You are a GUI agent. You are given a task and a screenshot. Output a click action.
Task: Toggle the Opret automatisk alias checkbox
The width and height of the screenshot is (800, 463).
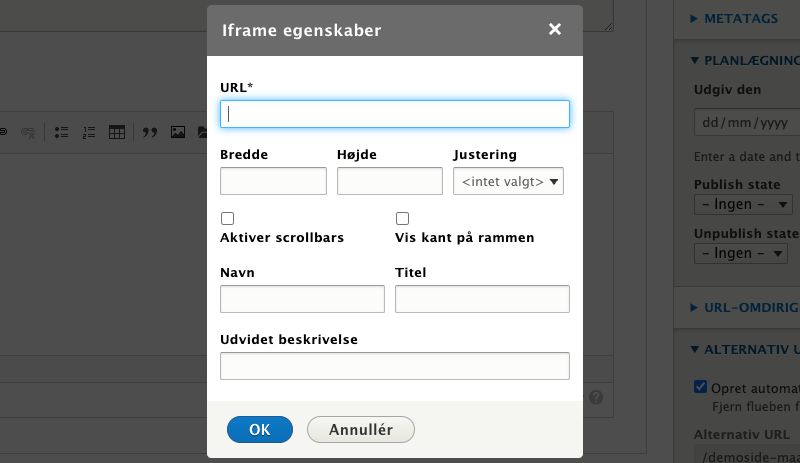[701, 388]
